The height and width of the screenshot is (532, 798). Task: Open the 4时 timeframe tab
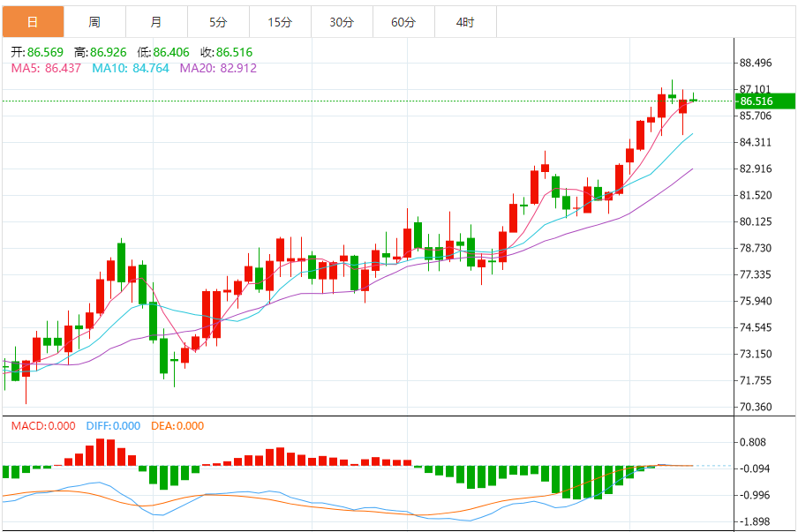click(x=465, y=22)
